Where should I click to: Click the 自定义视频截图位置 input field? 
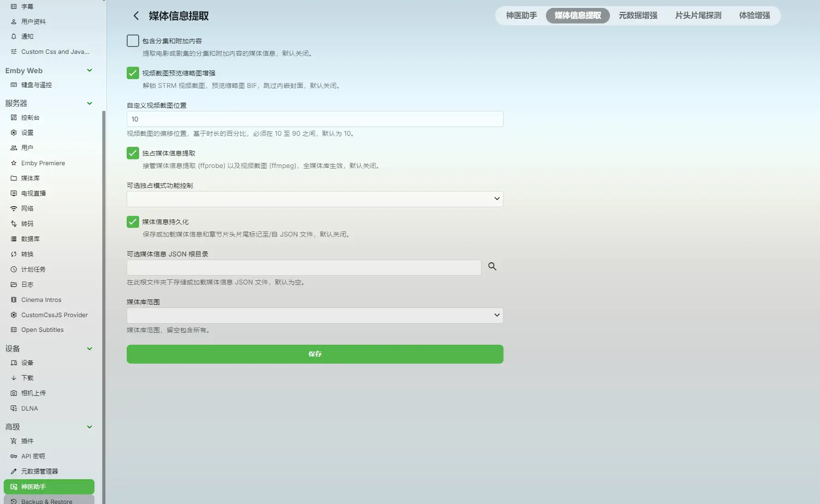pos(315,119)
